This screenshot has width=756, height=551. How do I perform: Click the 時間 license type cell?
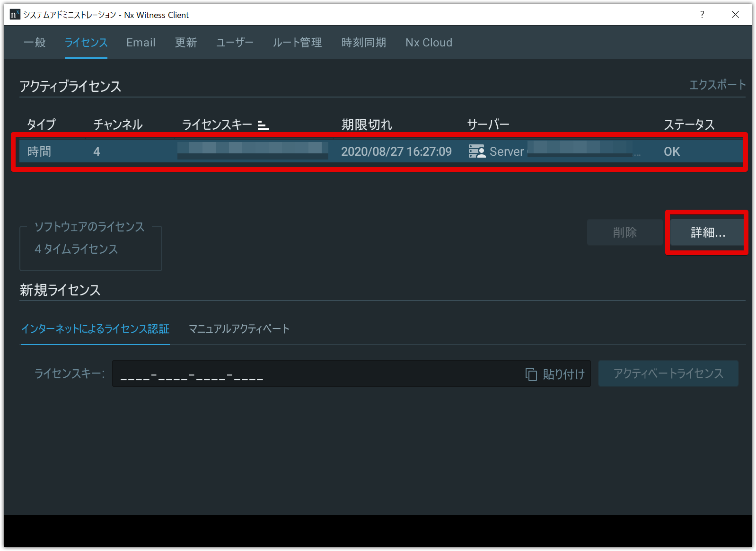coord(39,151)
